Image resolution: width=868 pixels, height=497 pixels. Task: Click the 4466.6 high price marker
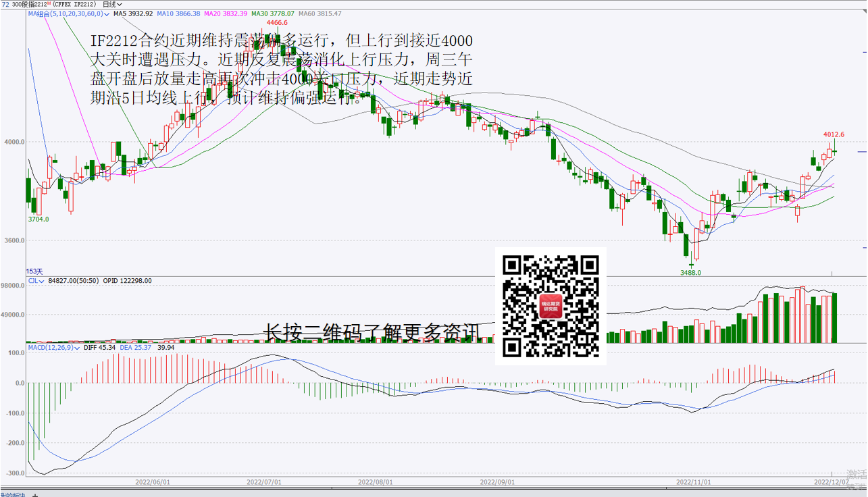point(277,22)
